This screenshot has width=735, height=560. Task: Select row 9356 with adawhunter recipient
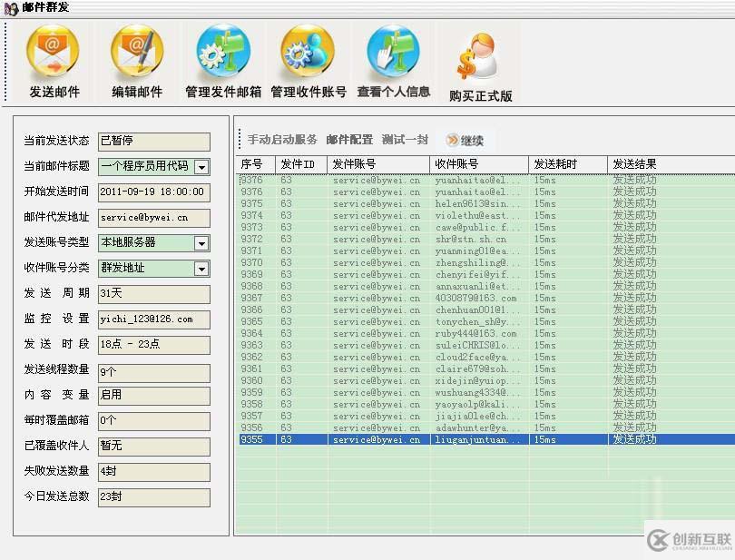pos(485,427)
